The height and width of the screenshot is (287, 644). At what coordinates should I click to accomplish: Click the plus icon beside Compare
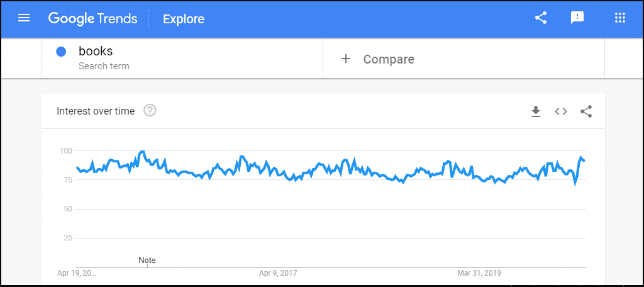(x=346, y=59)
